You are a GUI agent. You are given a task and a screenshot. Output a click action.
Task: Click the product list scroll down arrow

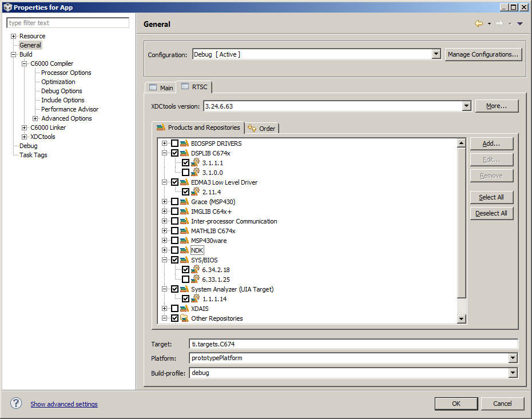[x=461, y=318]
